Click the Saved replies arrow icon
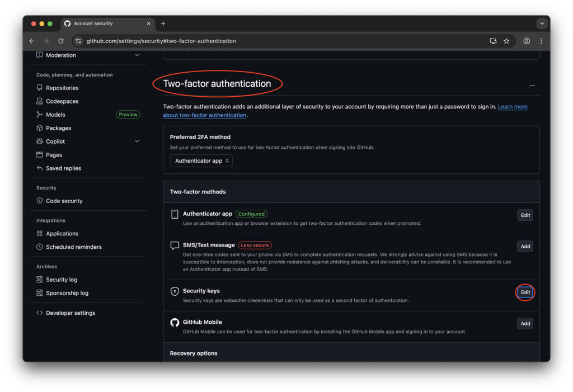 pyautogui.click(x=40, y=168)
